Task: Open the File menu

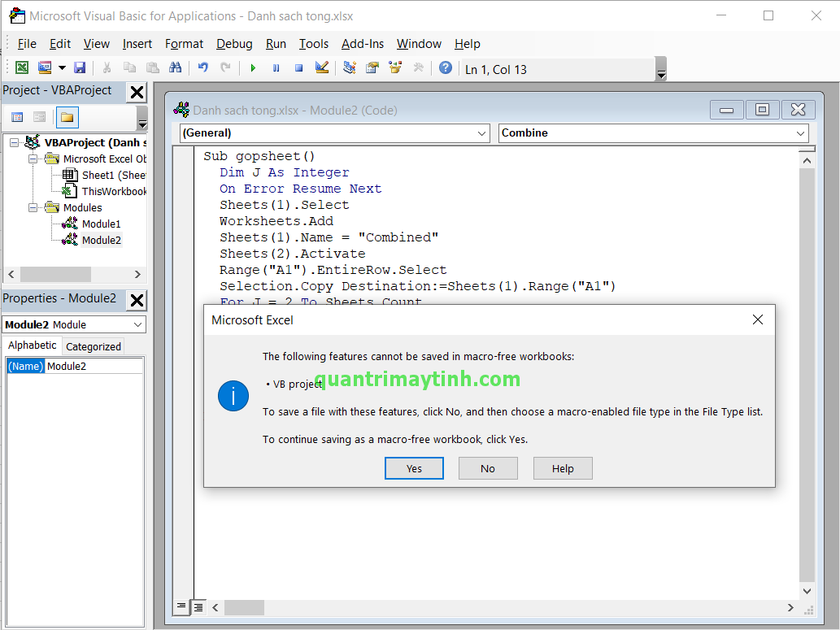Action: [x=27, y=44]
